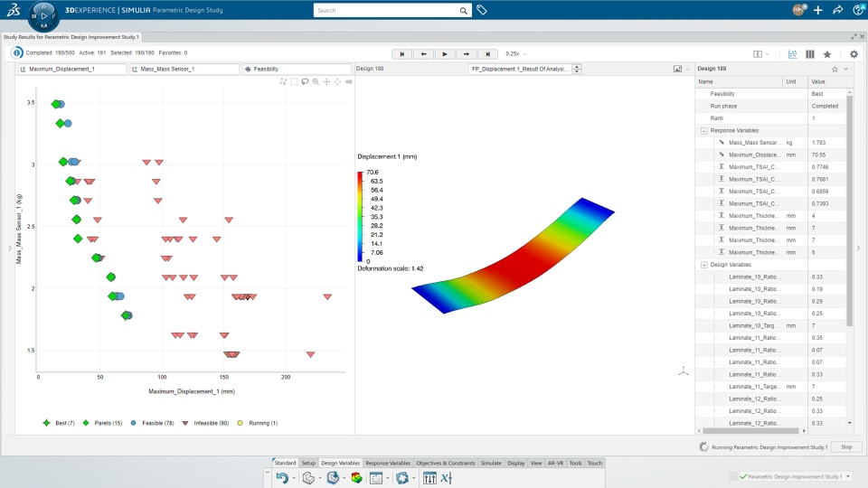868x488 pixels.
Task: Click the Study Results window tab
Action: [x=71, y=37]
